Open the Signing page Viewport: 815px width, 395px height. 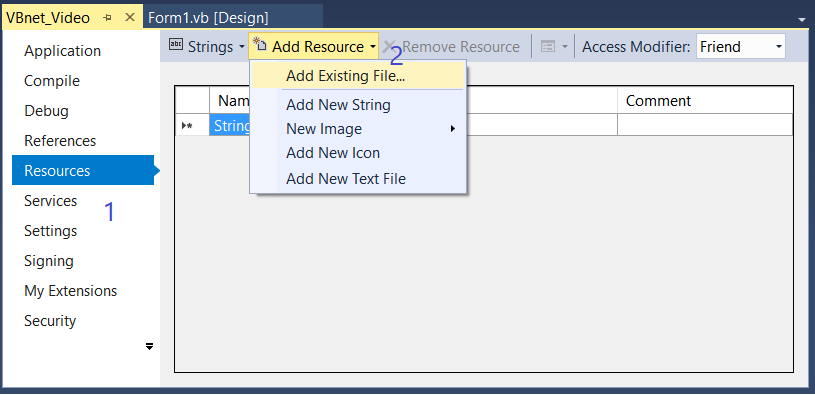click(x=49, y=261)
